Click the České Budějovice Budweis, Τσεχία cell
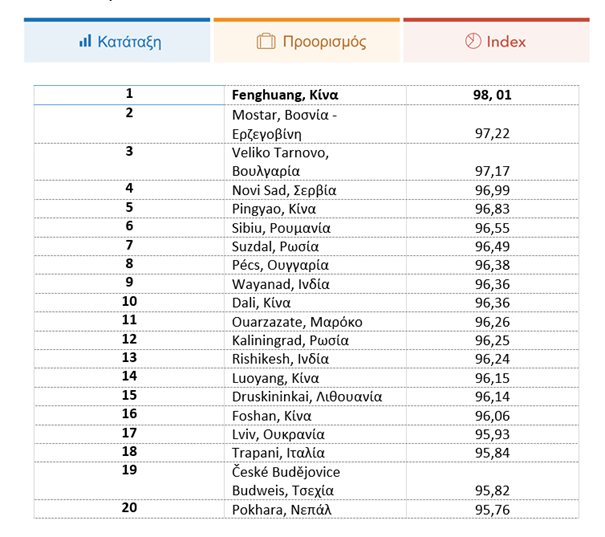The width and height of the screenshot is (605, 537). (315, 481)
